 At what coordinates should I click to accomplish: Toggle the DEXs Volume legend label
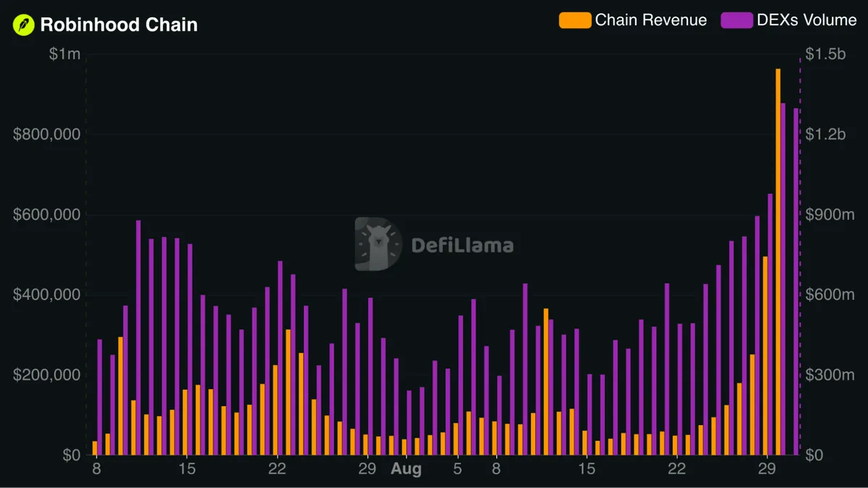point(807,20)
